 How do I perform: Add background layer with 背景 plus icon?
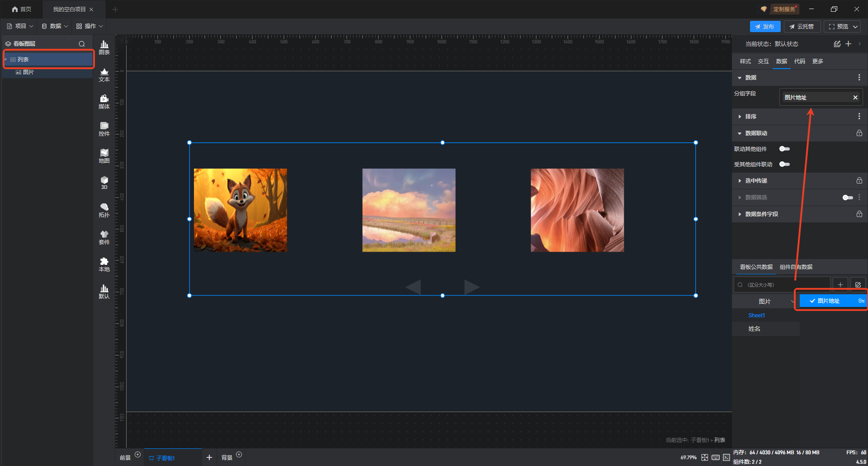click(239, 455)
